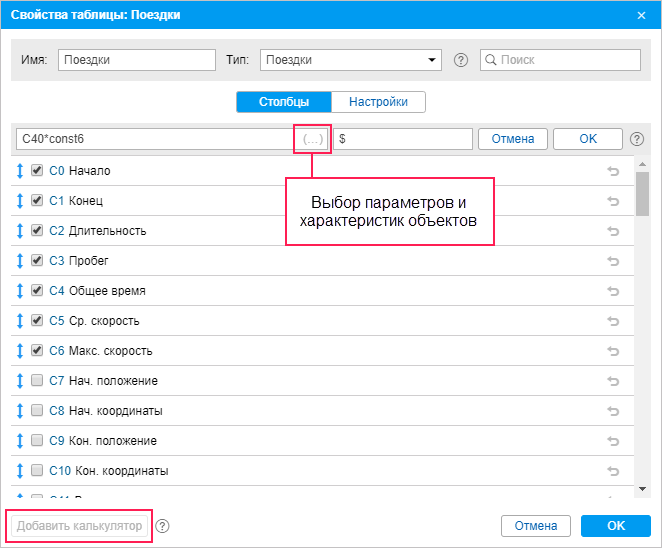Click the help icon right of the formula OK button
662x548 pixels.
(x=637, y=139)
